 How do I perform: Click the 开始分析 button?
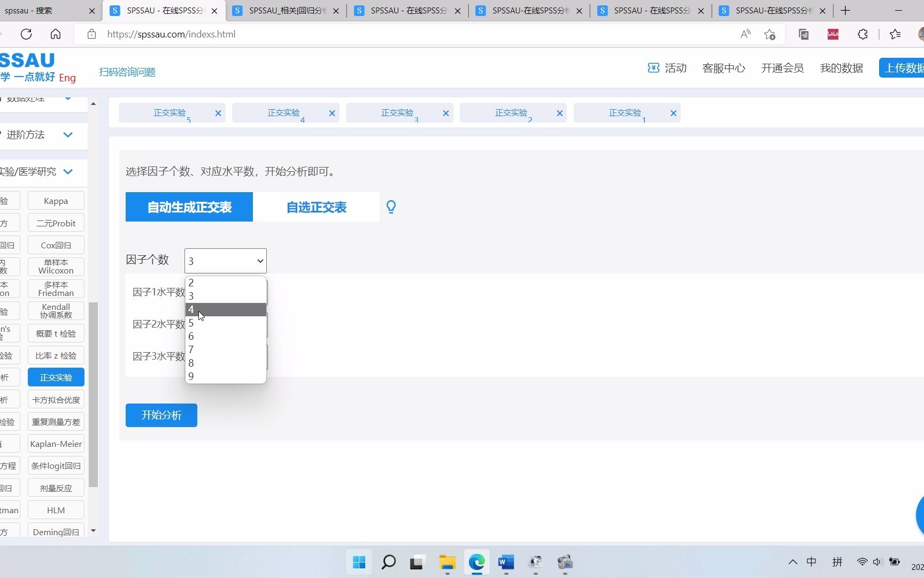tap(161, 415)
